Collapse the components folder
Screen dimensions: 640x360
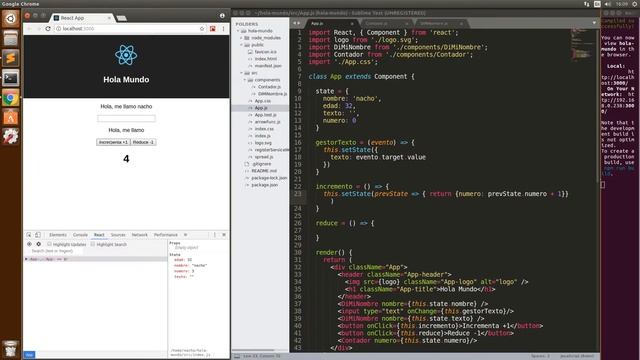[x=245, y=80]
